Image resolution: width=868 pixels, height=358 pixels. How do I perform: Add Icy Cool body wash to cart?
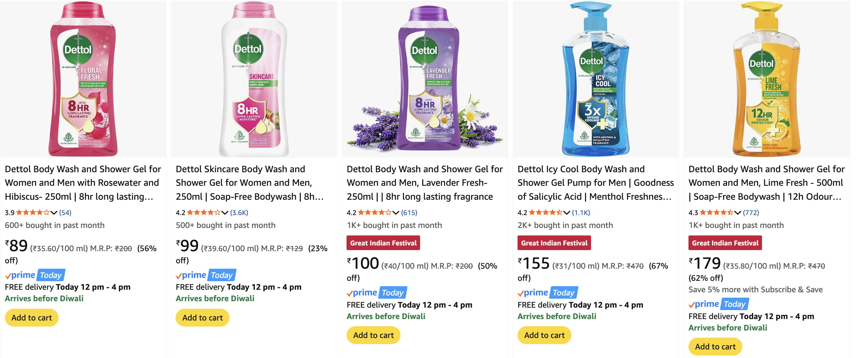[544, 335]
